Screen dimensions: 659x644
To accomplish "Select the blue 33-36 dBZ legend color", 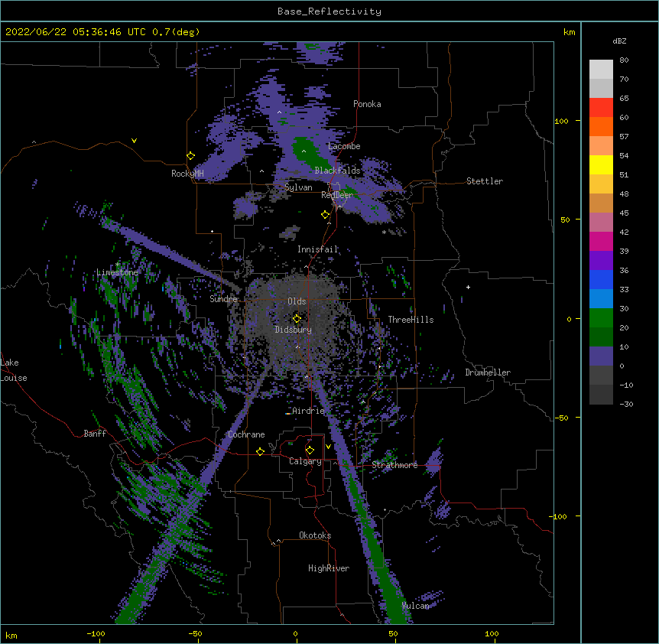I will (x=601, y=279).
